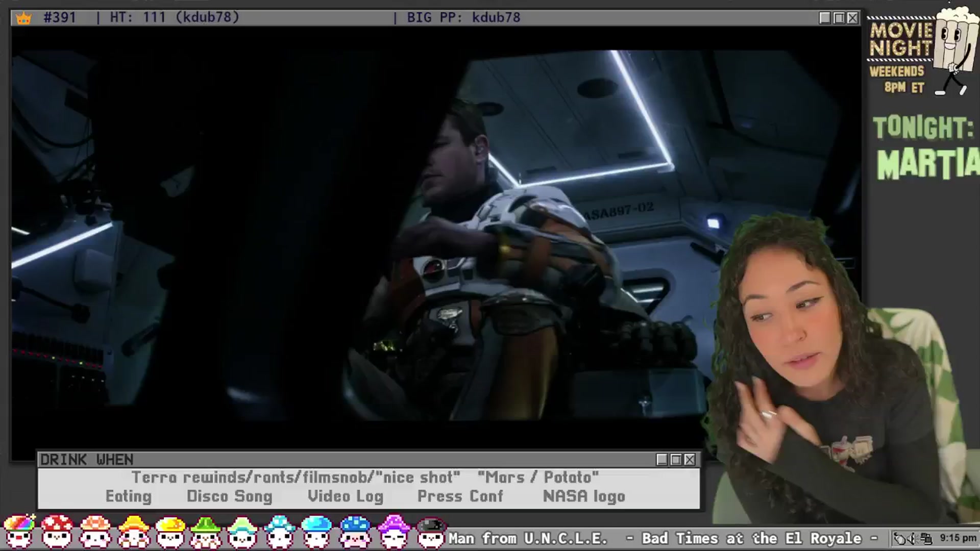The width and height of the screenshot is (980, 551).
Task: Maximize the DRINK WHEN window
Action: point(676,460)
